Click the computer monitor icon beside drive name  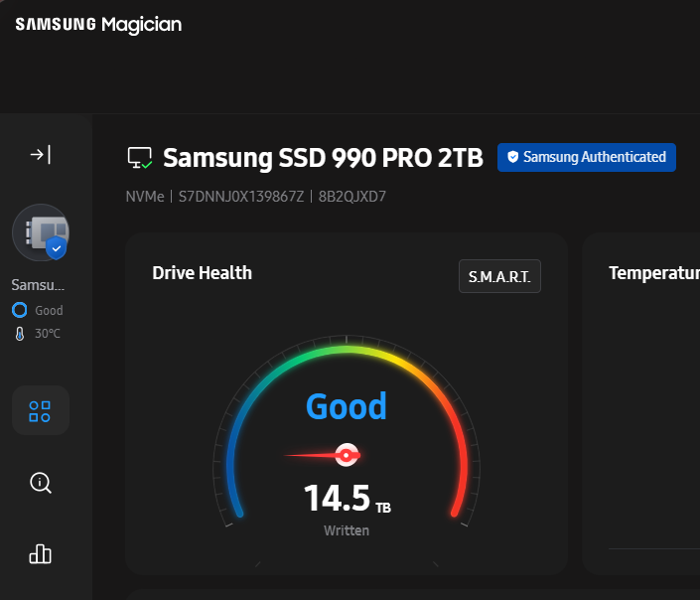tap(140, 158)
